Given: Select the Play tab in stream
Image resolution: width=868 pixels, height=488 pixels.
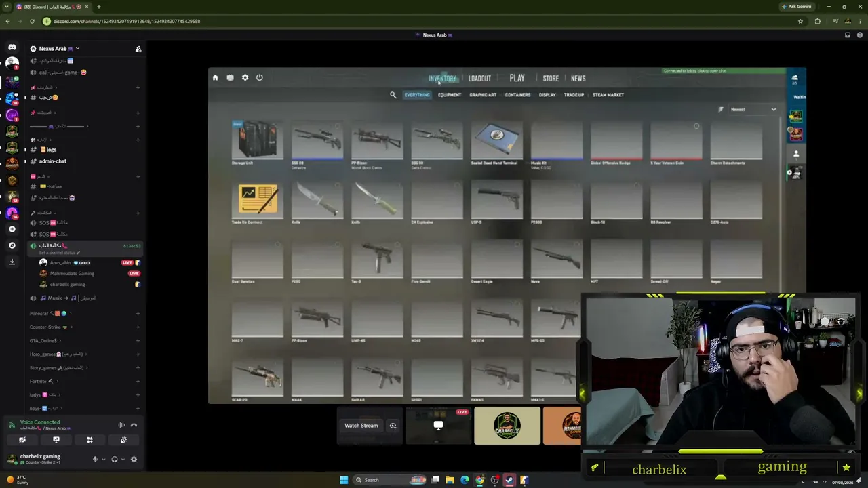Looking at the screenshot, I should (x=517, y=79).
